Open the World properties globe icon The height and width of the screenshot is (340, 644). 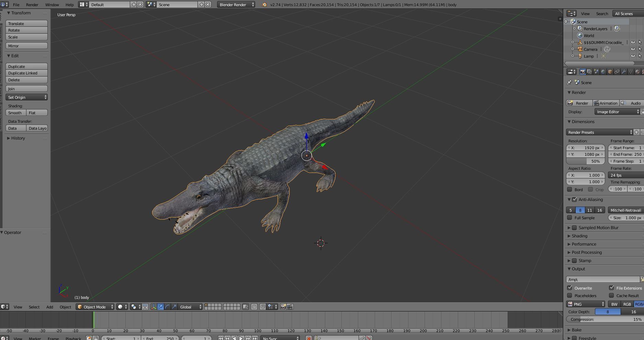click(603, 72)
